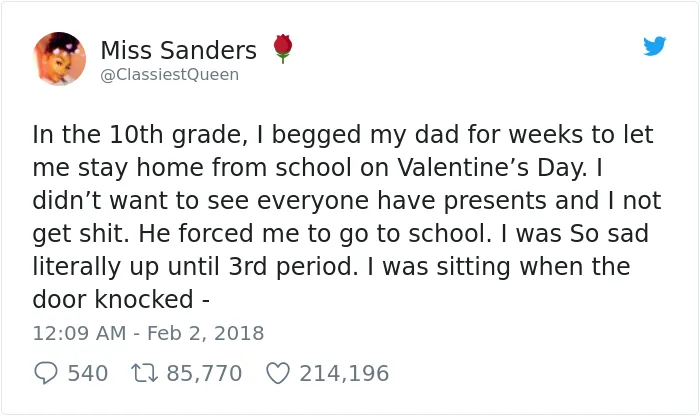Image resolution: width=700 pixels, height=416 pixels.
Task: View the 540 replies count
Action: click(x=88, y=373)
